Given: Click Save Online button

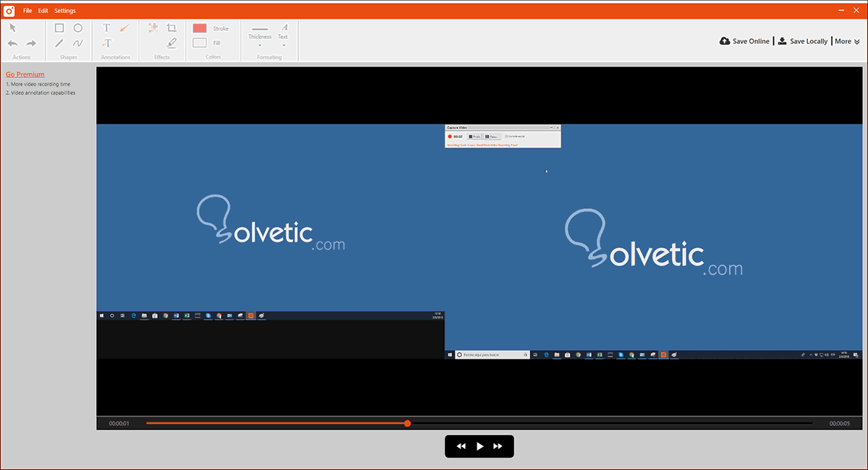Looking at the screenshot, I should pyautogui.click(x=745, y=41).
